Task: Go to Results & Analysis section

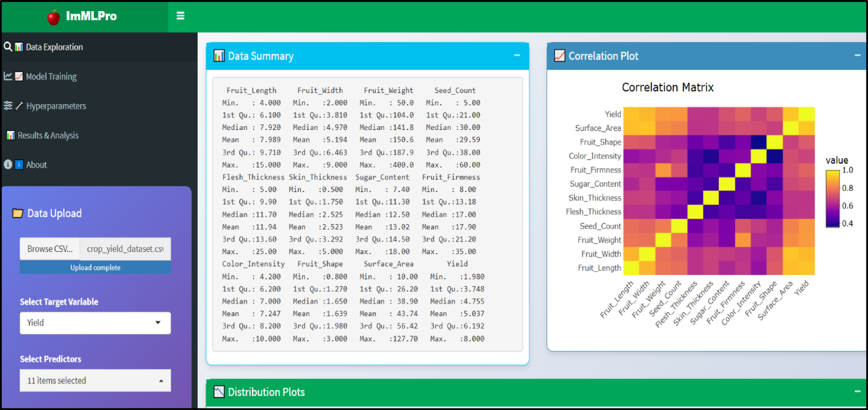Action: (48, 136)
